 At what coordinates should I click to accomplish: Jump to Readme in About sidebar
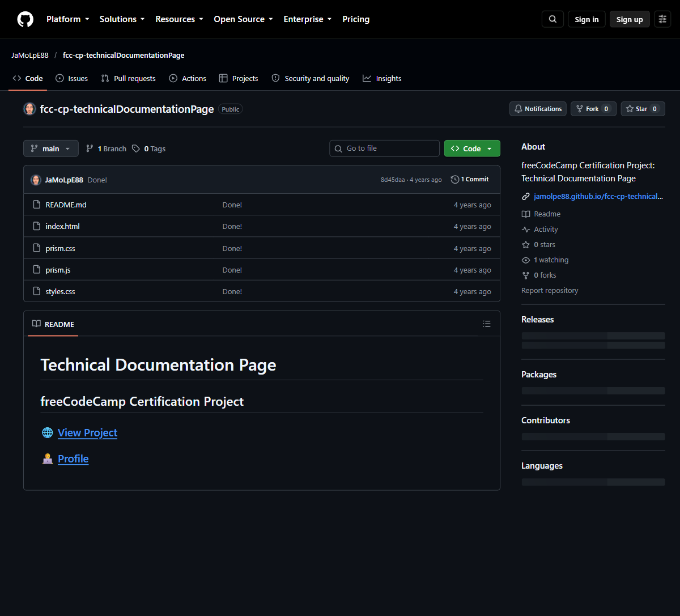[541, 214]
